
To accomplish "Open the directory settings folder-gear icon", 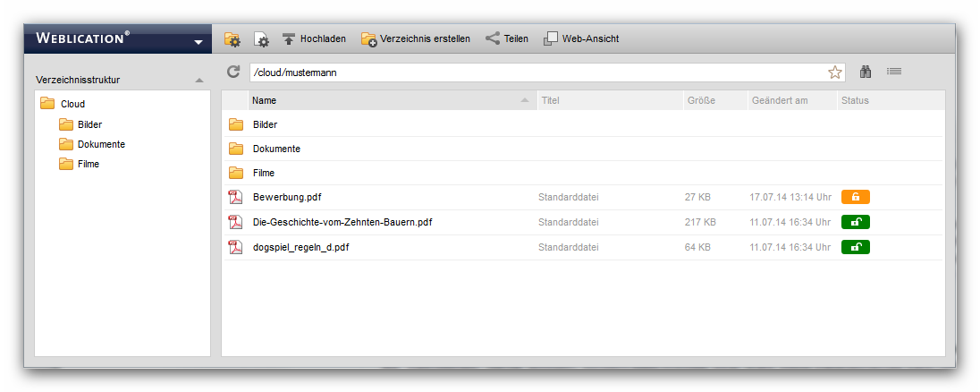I will coord(232,38).
